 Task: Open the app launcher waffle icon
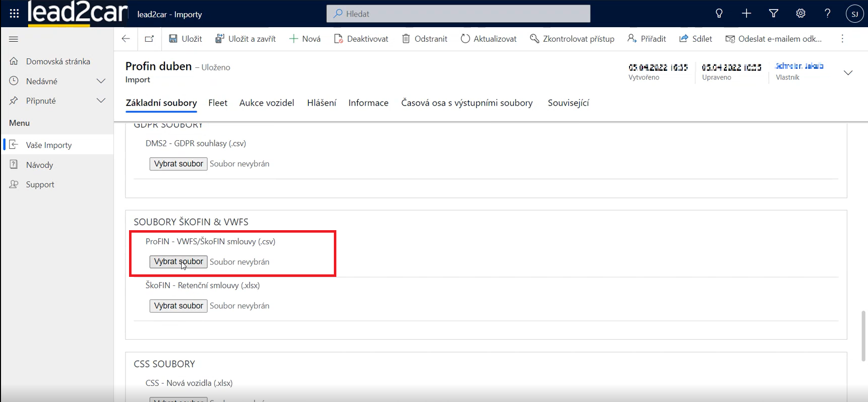(x=14, y=14)
